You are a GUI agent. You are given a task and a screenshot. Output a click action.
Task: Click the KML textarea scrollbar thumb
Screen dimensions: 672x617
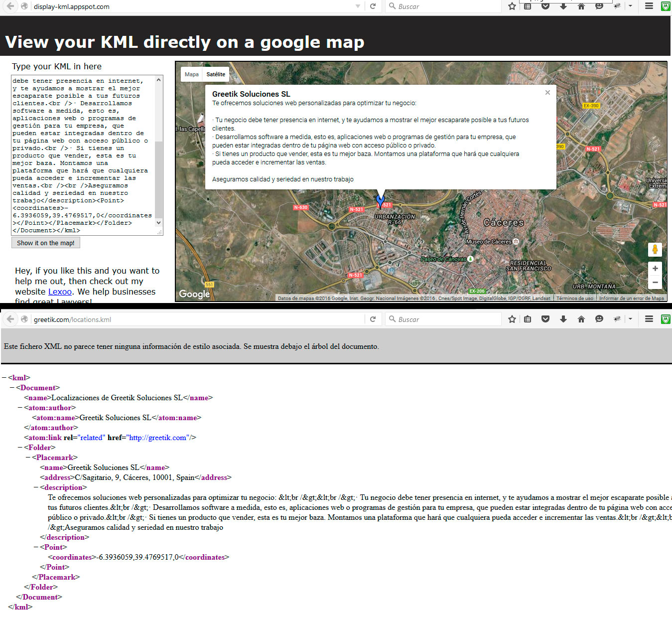coord(159,179)
